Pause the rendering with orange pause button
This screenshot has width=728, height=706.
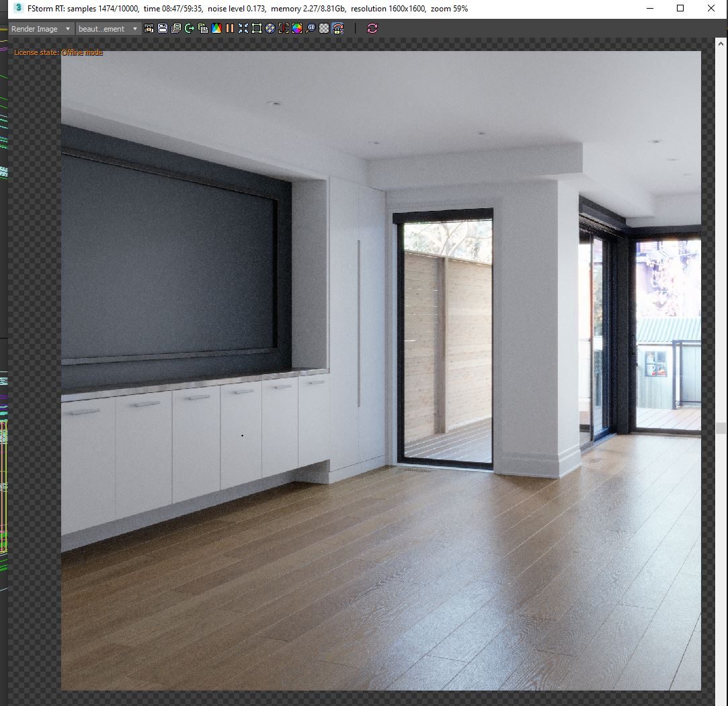230,29
